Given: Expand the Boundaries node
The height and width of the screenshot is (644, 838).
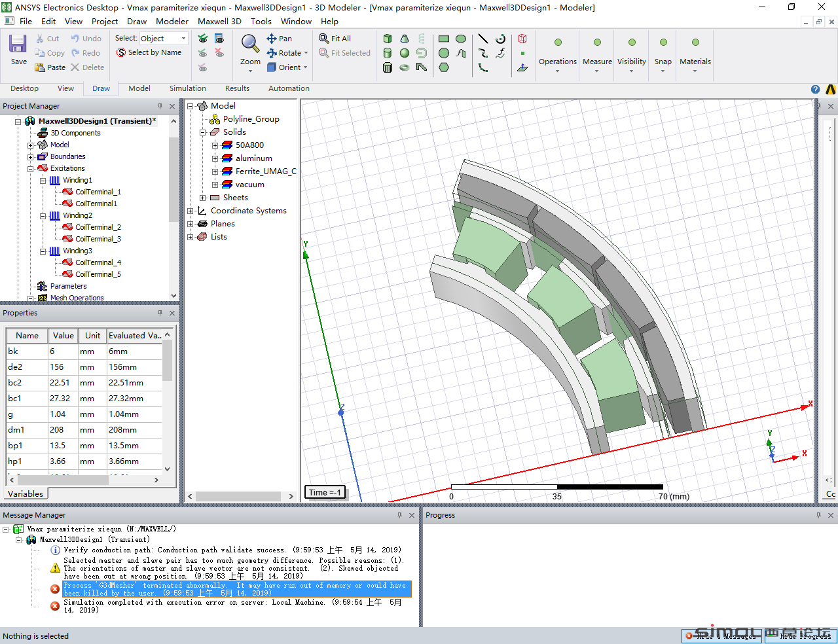Looking at the screenshot, I should click(x=30, y=156).
